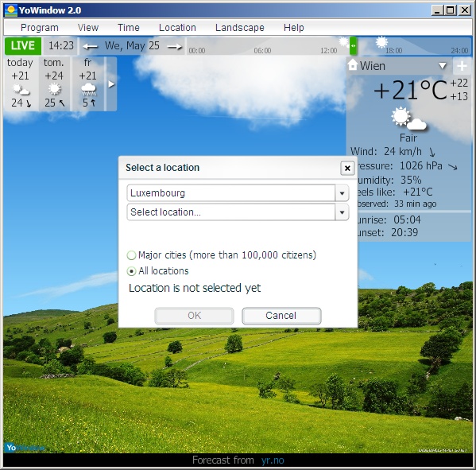Maximize the YoWindow 2.0 window
Image resolution: width=476 pixels, height=470 pixels.
click(x=451, y=10)
